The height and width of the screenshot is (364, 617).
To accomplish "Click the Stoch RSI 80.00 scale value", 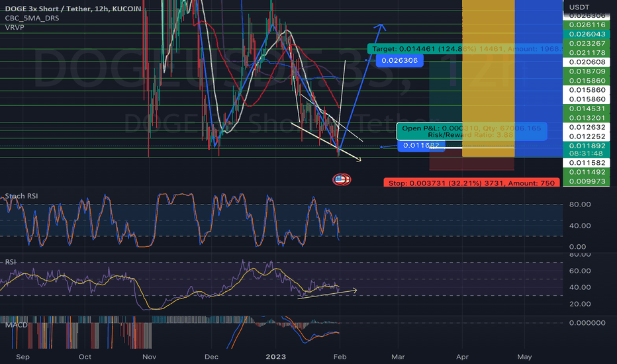I will pyautogui.click(x=580, y=205).
